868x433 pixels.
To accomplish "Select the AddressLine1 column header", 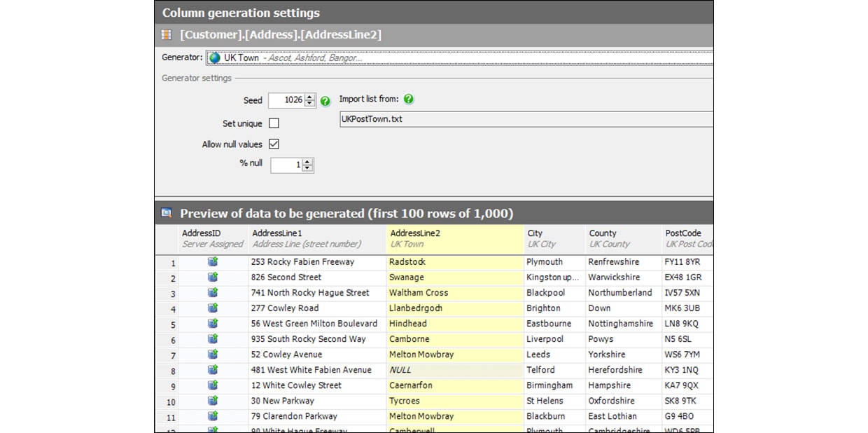I will click(x=317, y=238).
